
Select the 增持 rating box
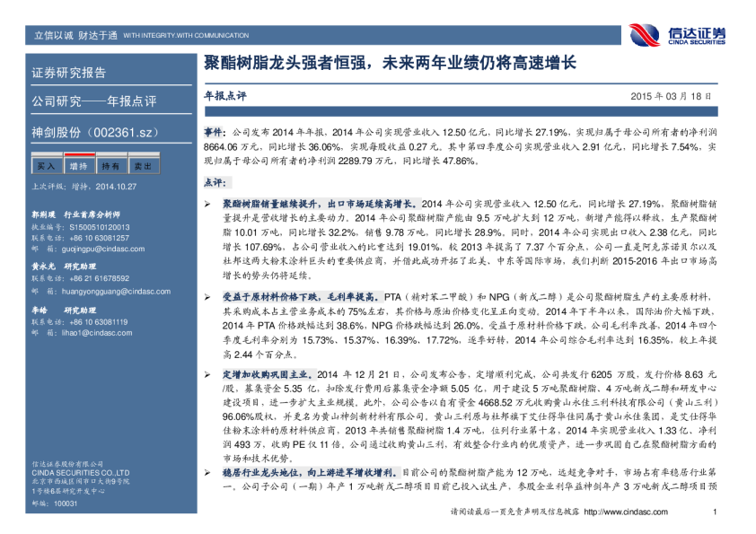click(79, 163)
